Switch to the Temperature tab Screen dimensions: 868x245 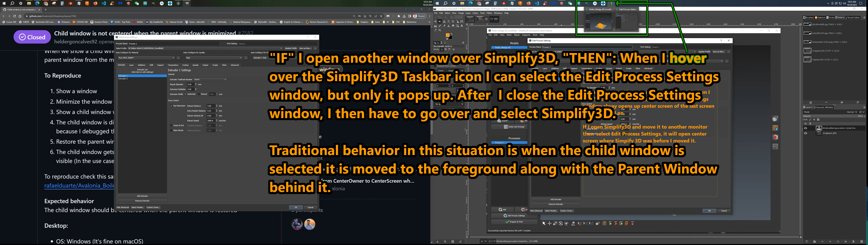pyautogui.click(x=173, y=65)
